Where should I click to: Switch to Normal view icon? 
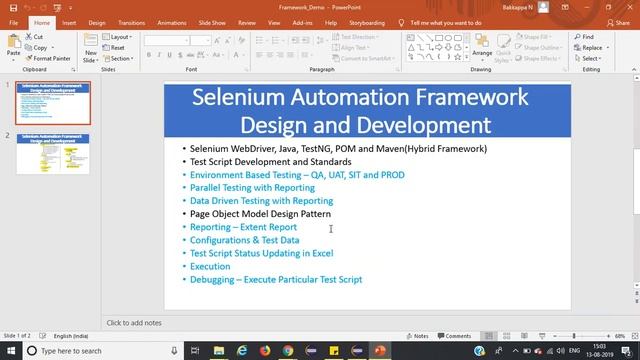[x=489, y=336]
